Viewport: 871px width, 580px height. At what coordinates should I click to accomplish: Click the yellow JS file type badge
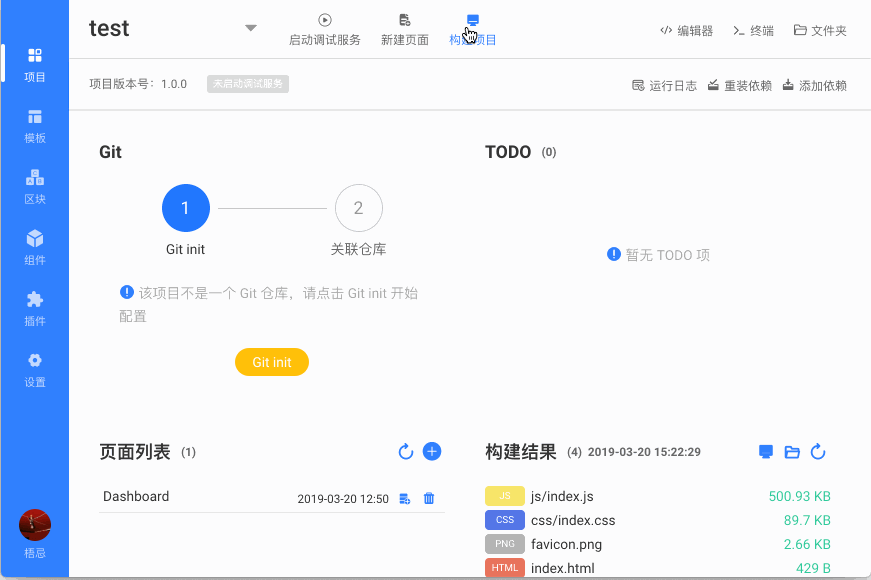coord(505,496)
